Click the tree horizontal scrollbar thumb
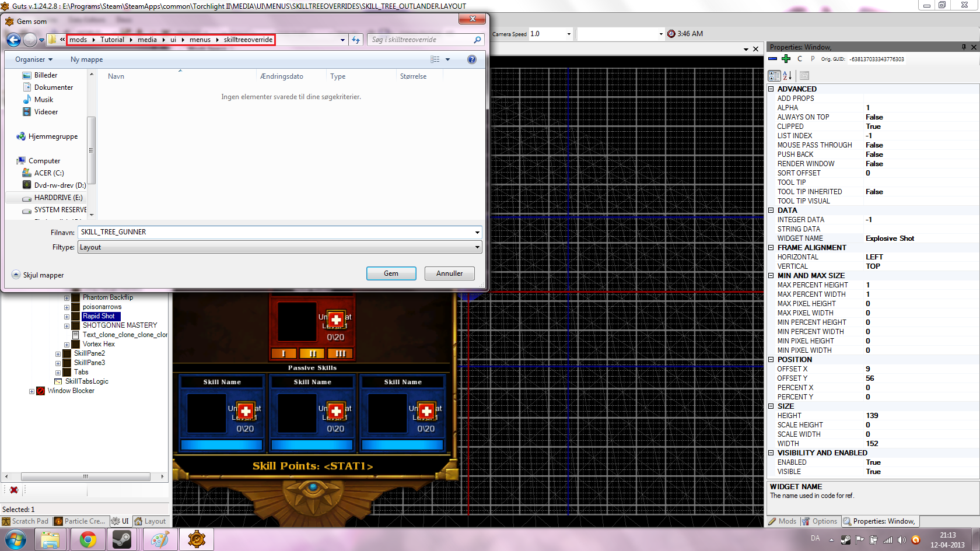Screen dimensions: 980x551 tap(85, 476)
